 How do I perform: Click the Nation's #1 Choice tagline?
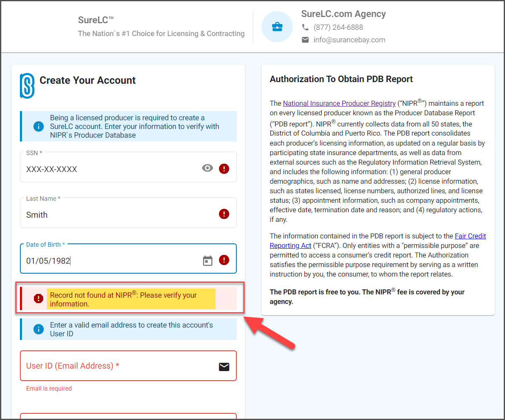point(161,34)
